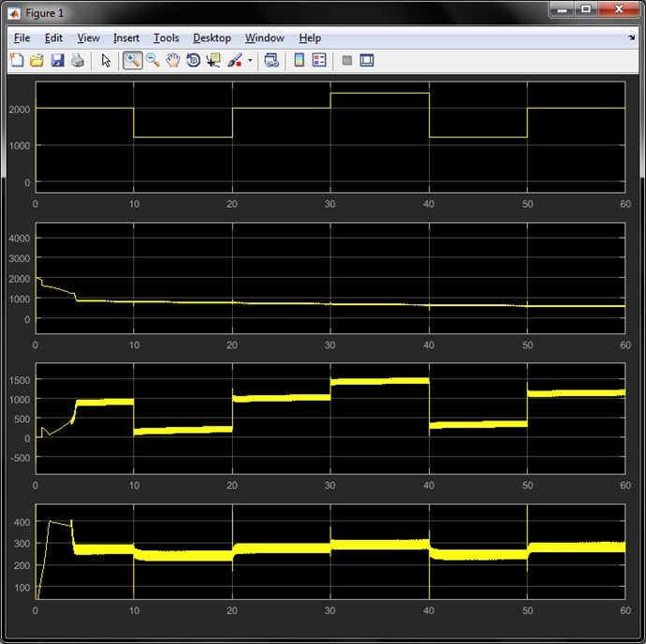Click the '-500' y-axis label of third plot
The height and width of the screenshot is (644, 646).
20,458
